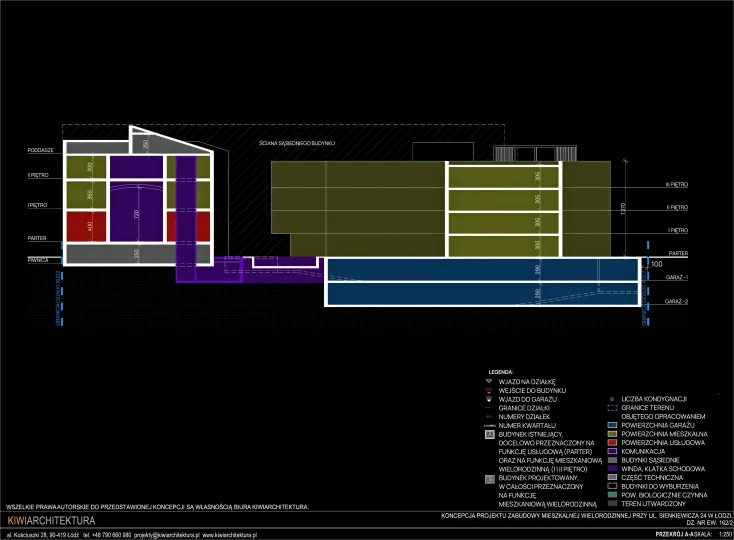Screen dimensions: 734x540
Task: Select the purple 'Komunikacja' legend swatch
Action: (x=612, y=452)
